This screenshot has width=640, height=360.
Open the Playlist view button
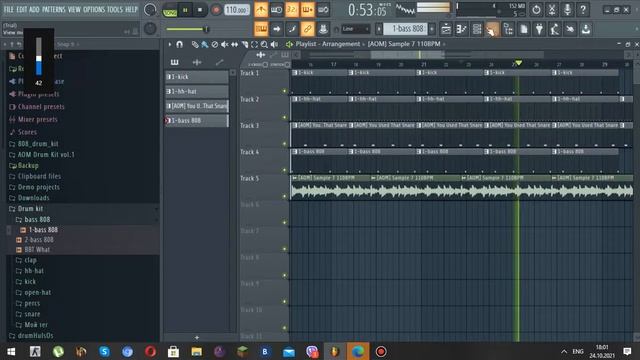pyautogui.click(x=446, y=29)
